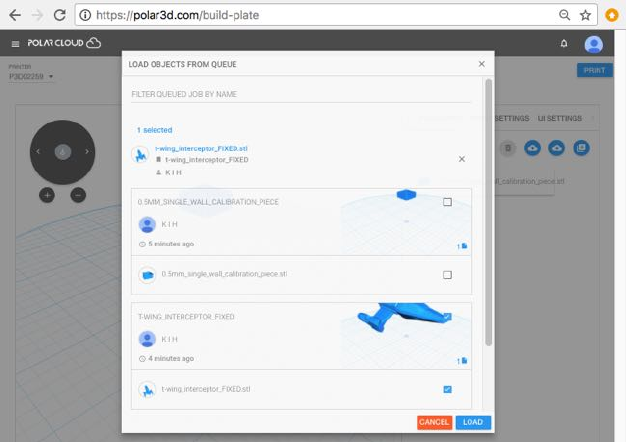Zoom out with the minus button
626x442 pixels.
[x=78, y=195]
